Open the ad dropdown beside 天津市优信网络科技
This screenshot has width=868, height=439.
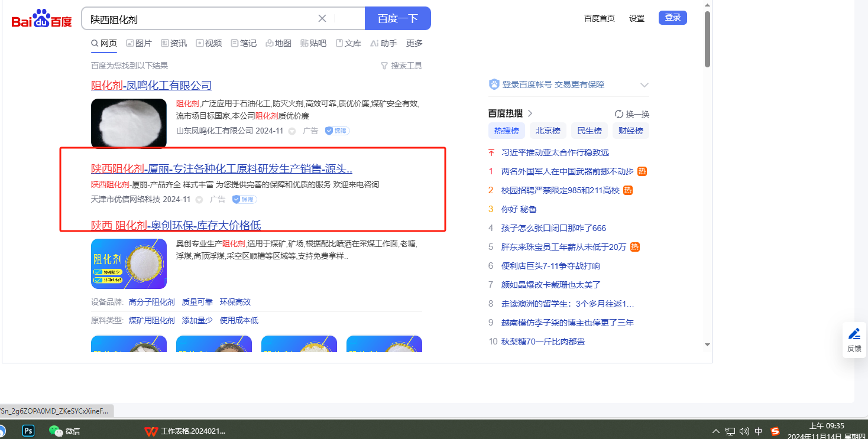199,200
